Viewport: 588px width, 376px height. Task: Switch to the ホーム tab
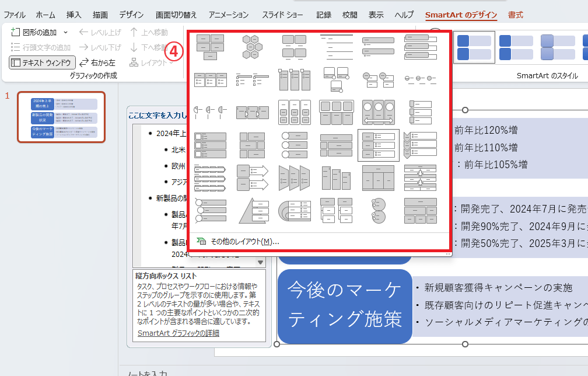[x=45, y=15]
